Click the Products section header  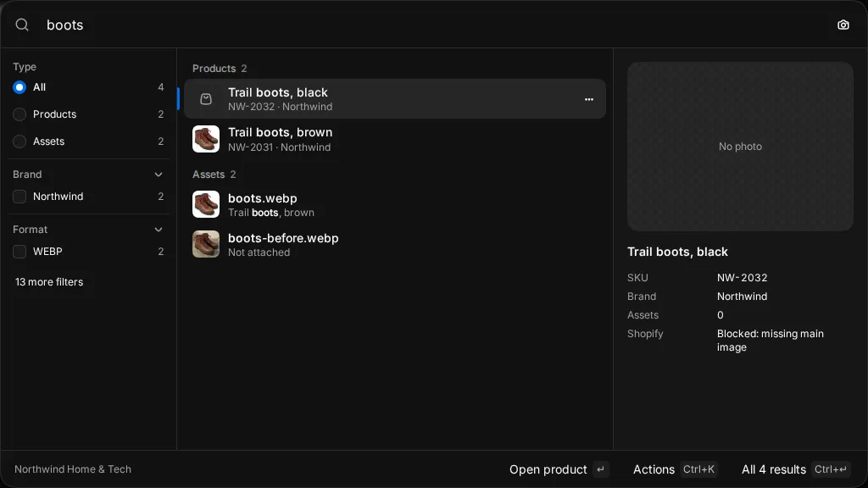click(220, 69)
